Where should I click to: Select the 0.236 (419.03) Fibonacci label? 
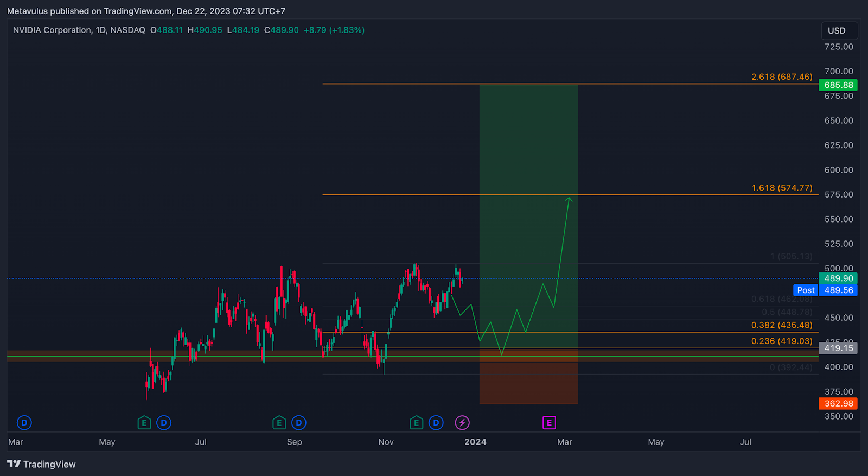tap(782, 341)
